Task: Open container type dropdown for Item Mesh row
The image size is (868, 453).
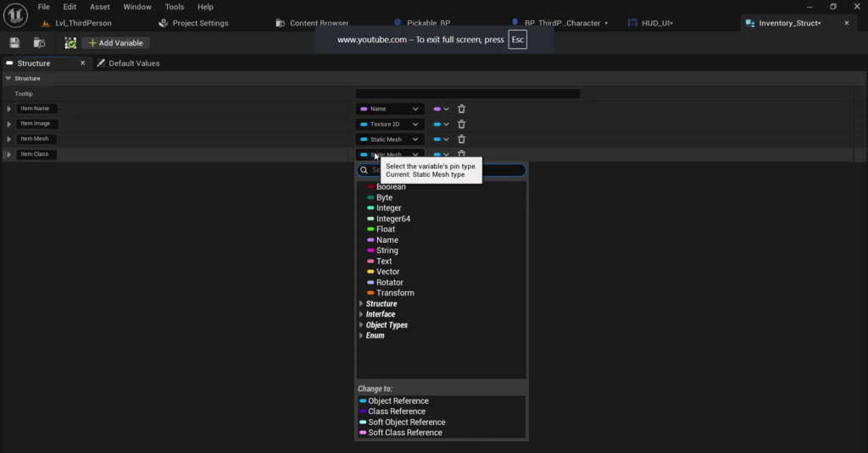Action: pos(441,140)
